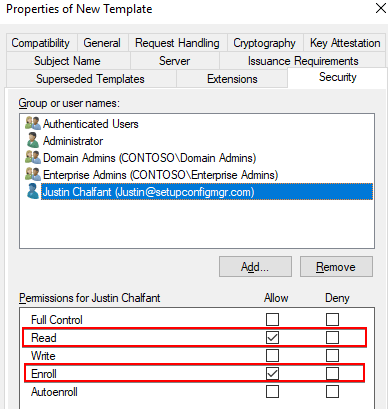Go to the Extensions tab

coord(232,79)
